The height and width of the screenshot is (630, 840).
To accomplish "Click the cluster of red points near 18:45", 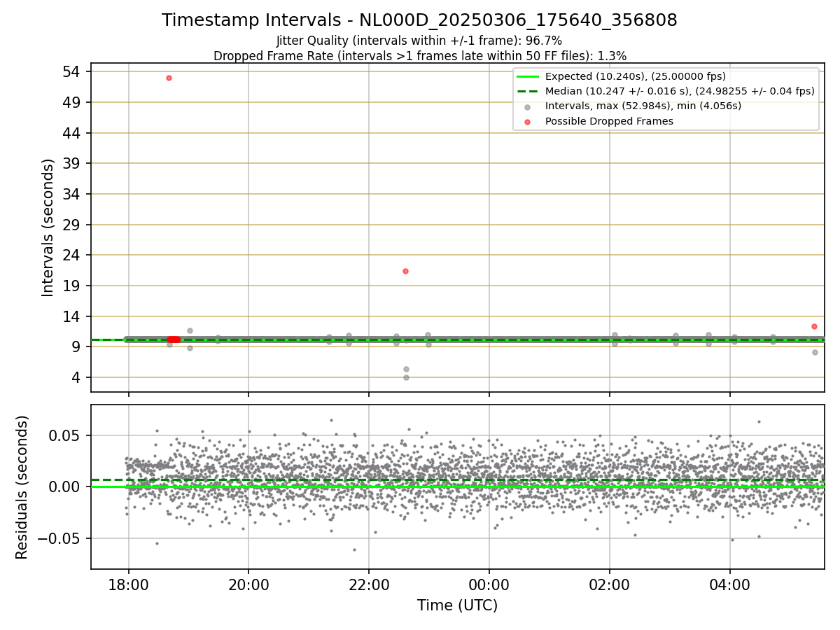I will pyautogui.click(x=174, y=339).
